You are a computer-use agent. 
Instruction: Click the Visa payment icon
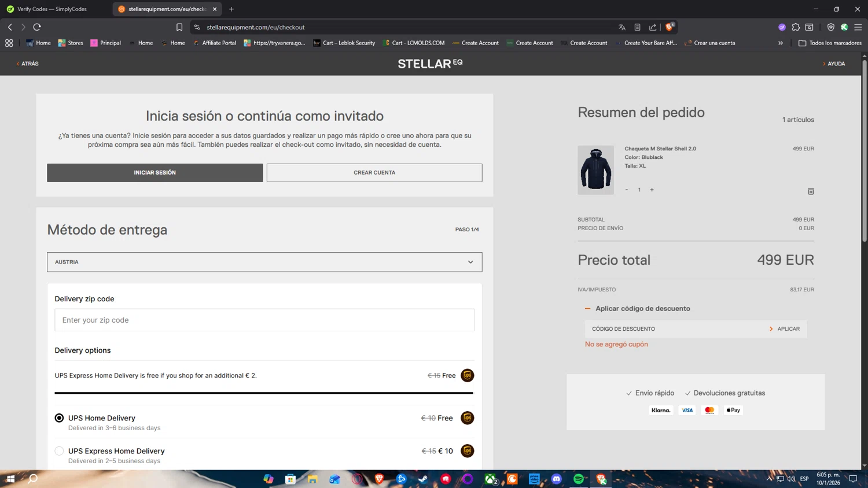(687, 410)
